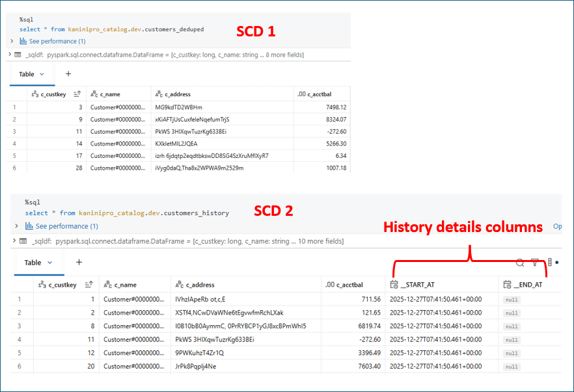Add visualization with plus in SCD 1 results
Image resolution: width=574 pixels, height=392 pixels.
pyautogui.click(x=68, y=74)
